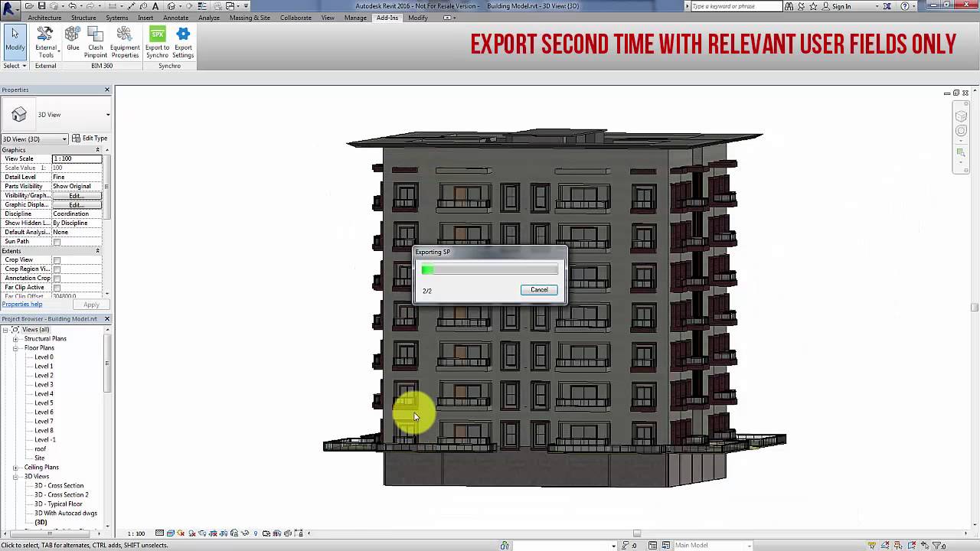Click the filter icon in status bar
This screenshot has width=980, height=551.
[936, 546]
